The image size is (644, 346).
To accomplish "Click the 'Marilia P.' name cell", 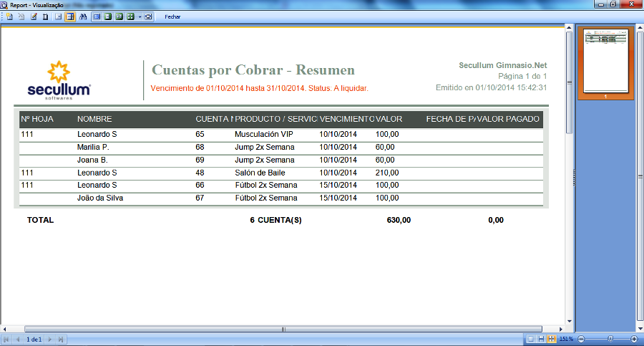I will pyautogui.click(x=93, y=147).
